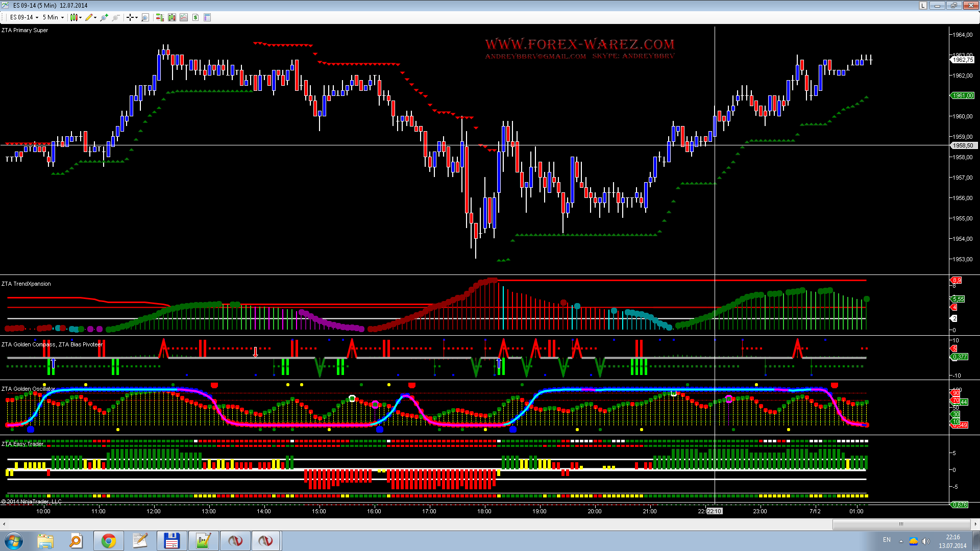Select the yellow pencil drawing tool
The height and width of the screenshot is (551, 980).
point(89,17)
